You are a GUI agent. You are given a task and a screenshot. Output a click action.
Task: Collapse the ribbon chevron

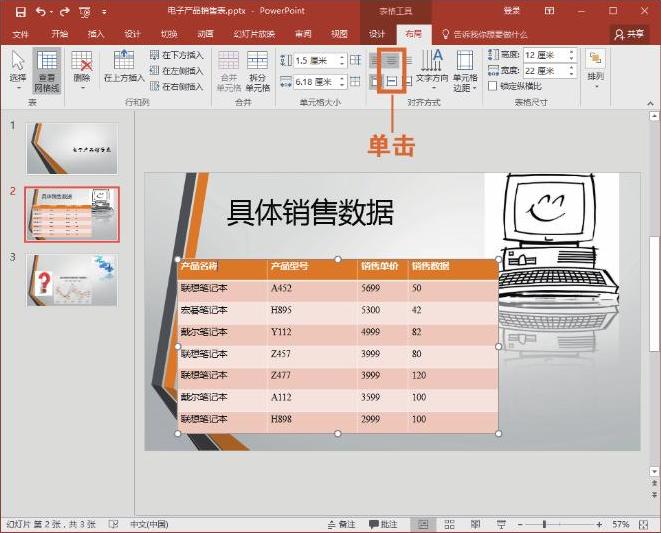[650, 103]
